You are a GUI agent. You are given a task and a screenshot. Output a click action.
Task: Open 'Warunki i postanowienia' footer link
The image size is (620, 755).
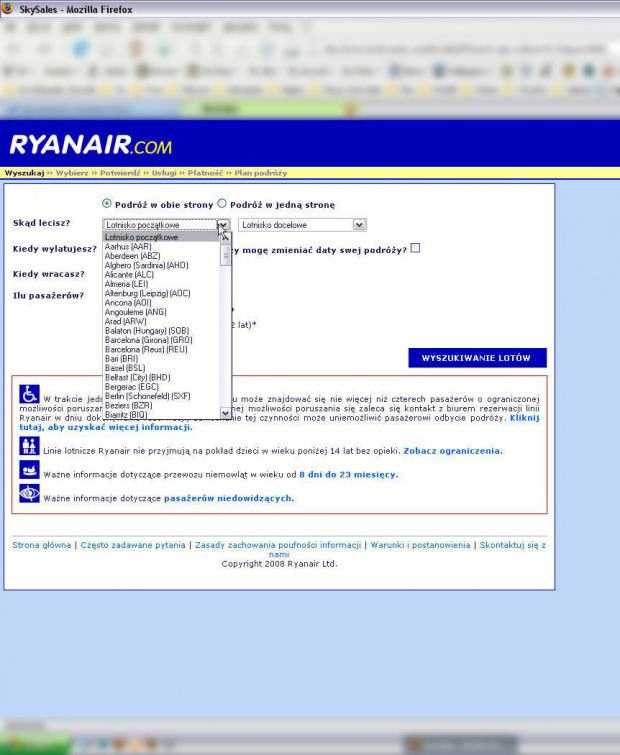[420, 545]
